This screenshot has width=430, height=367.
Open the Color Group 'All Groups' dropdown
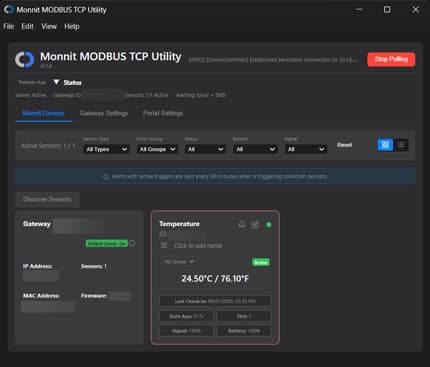click(157, 149)
